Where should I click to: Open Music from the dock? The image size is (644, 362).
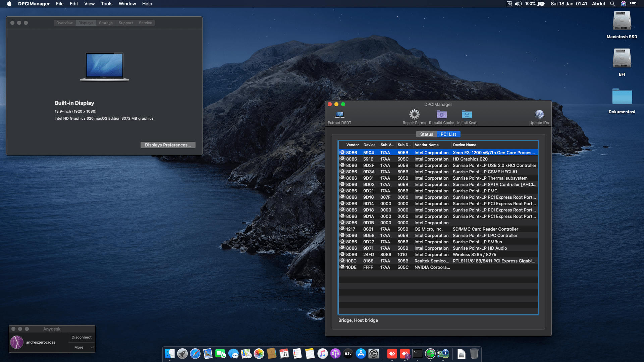[323, 354]
